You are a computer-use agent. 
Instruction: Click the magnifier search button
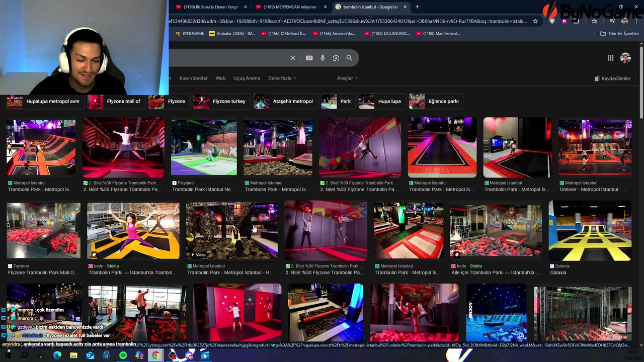click(x=349, y=58)
